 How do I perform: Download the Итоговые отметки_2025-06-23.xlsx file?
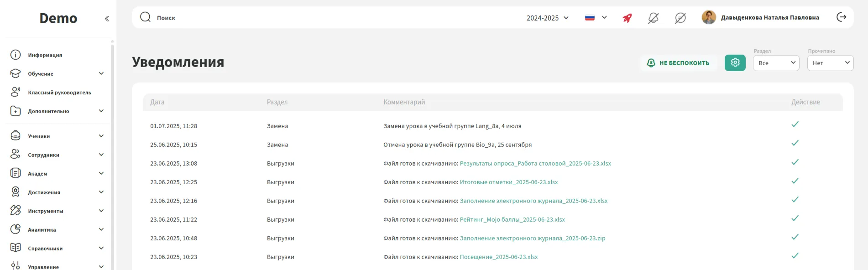coord(508,182)
